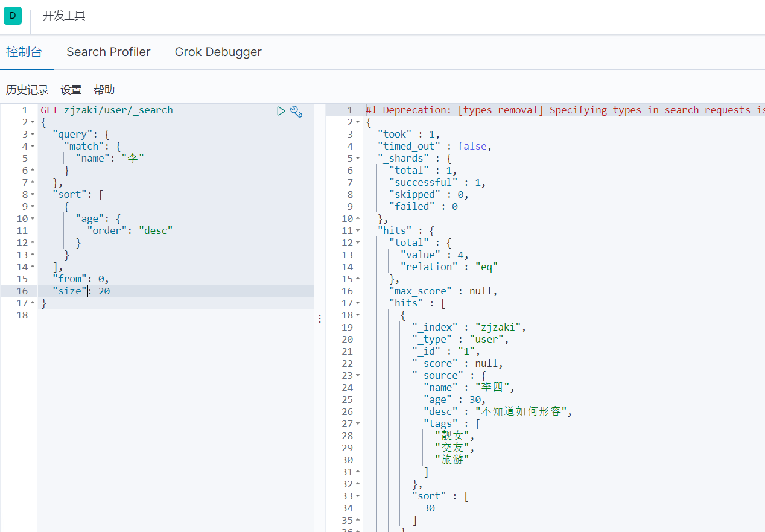Collapse the response "sort" array at line 33

click(x=358, y=496)
